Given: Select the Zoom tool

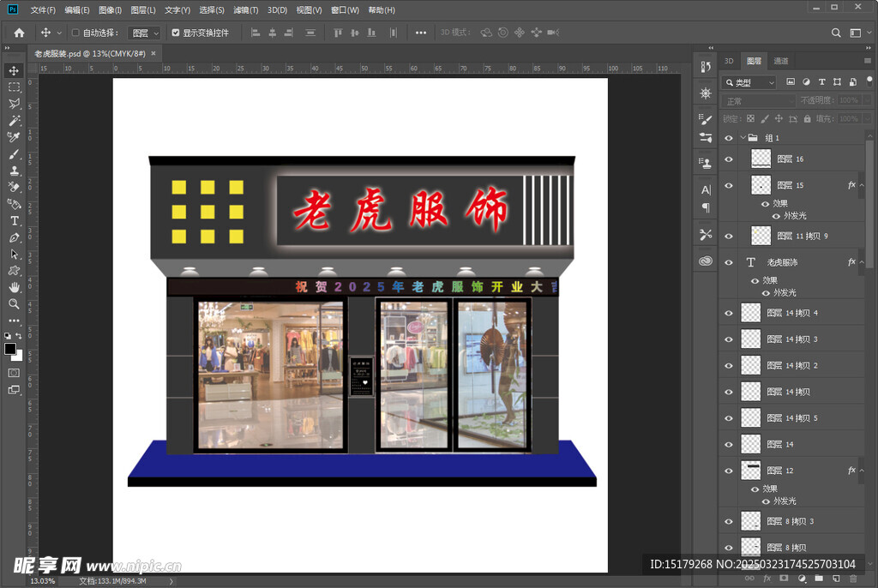Looking at the screenshot, I should (13, 304).
